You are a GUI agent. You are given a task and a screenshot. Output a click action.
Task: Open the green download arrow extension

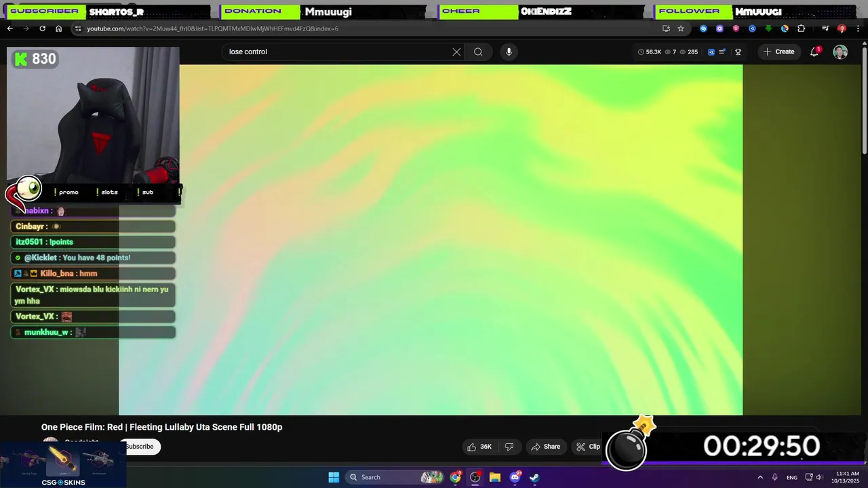click(x=768, y=28)
